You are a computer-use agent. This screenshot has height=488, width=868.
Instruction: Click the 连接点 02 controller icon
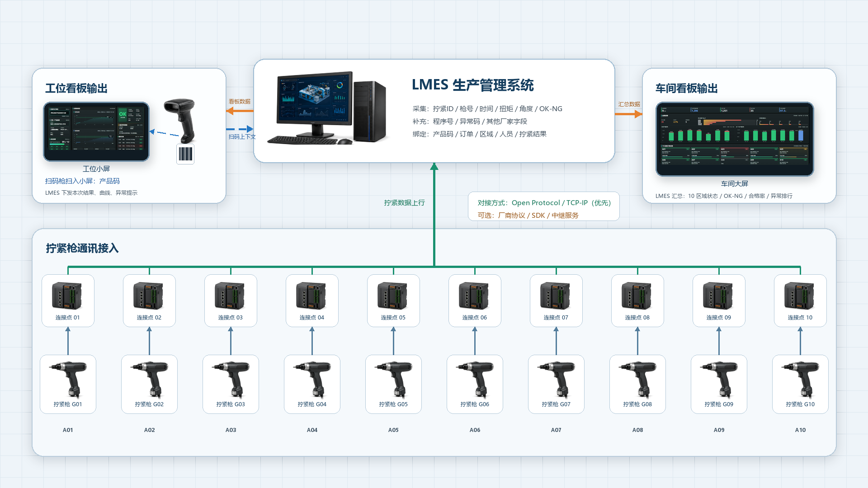point(148,296)
